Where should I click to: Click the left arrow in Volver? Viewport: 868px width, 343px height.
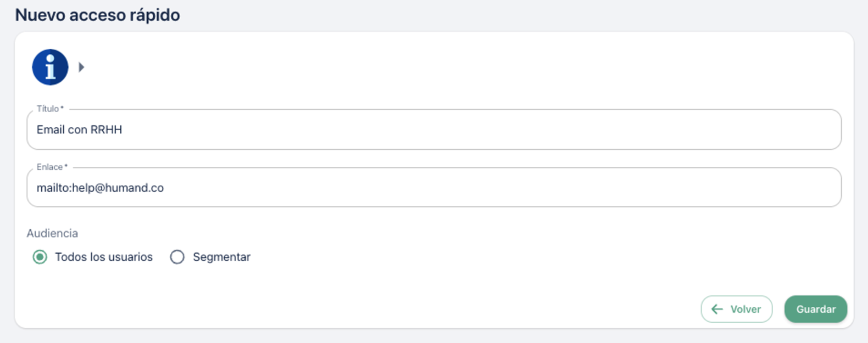coord(717,310)
